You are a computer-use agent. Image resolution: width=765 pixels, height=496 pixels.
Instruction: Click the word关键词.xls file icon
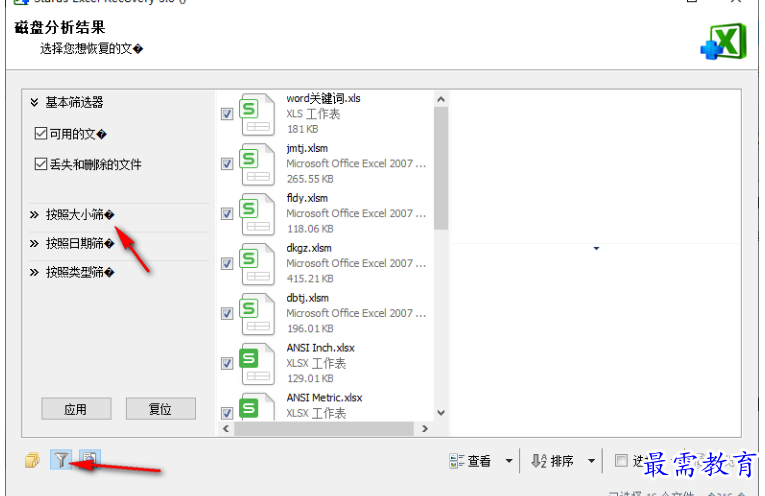pyautogui.click(x=257, y=115)
